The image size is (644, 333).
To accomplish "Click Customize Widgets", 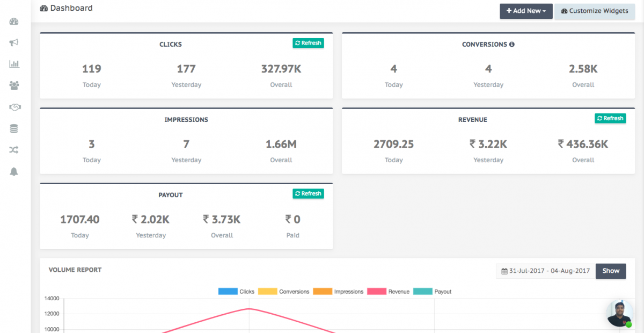I will 595,11.
